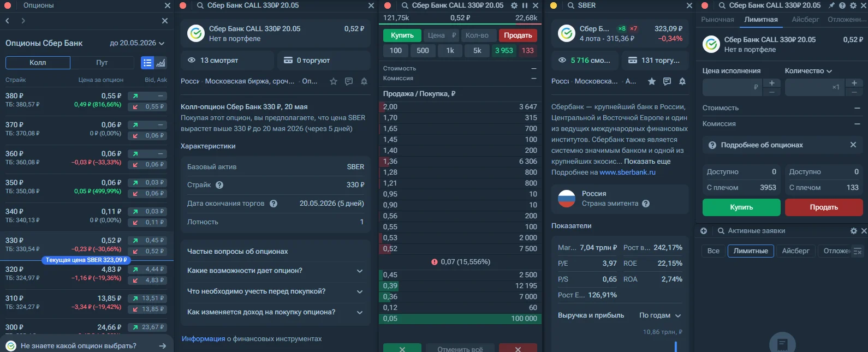Open order ticket settings gear

point(853,5)
